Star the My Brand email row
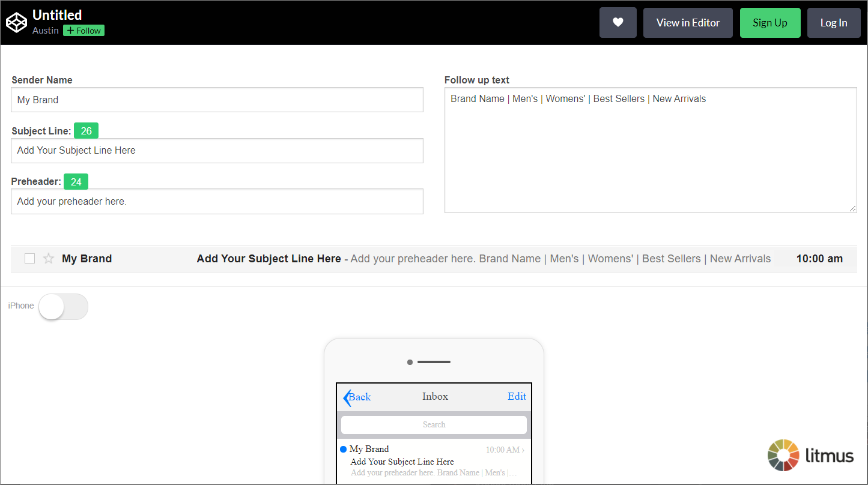This screenshot has width=868, height=485. (x=49, y=259)
